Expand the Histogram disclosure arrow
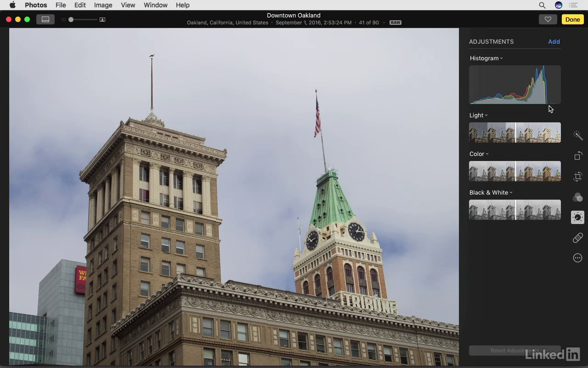Image resolution: width=588 pixels, height=368 pixels. point(501,58)
